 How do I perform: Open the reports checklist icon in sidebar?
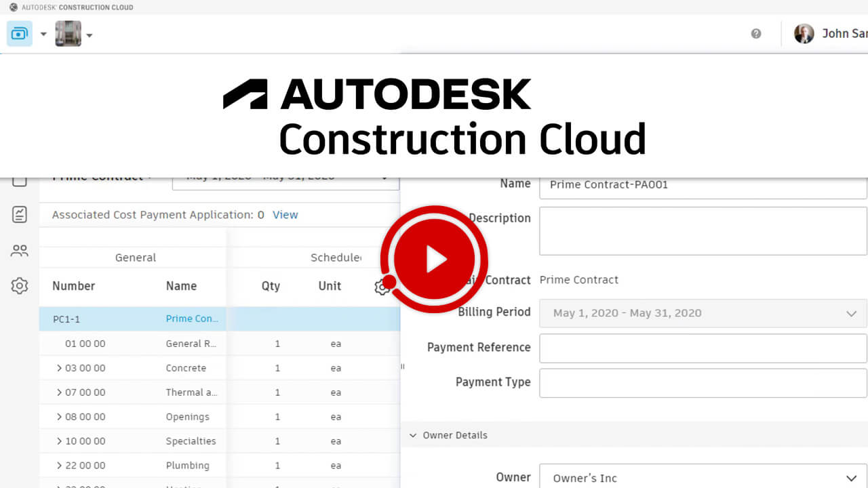pos(20,215)
